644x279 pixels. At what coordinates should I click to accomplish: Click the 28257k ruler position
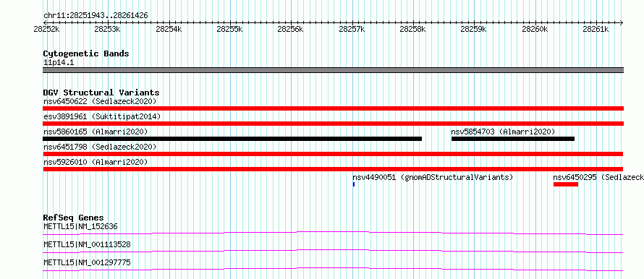352,29
